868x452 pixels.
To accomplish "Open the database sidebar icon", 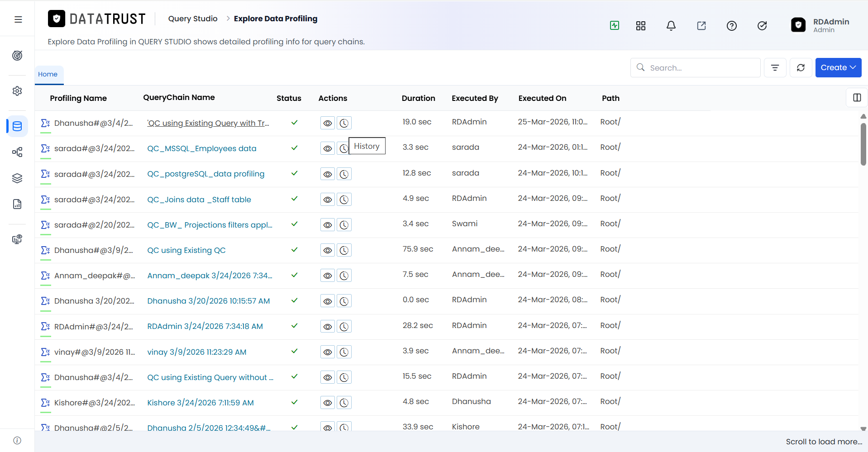I will [x=17, y=126].
